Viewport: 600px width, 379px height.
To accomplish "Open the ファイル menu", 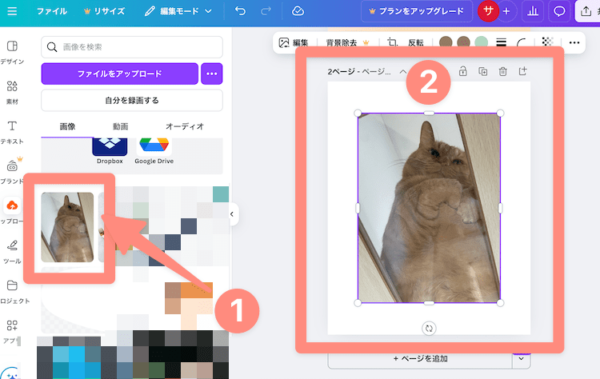I will pyautogui.click(x=52, y=11).
